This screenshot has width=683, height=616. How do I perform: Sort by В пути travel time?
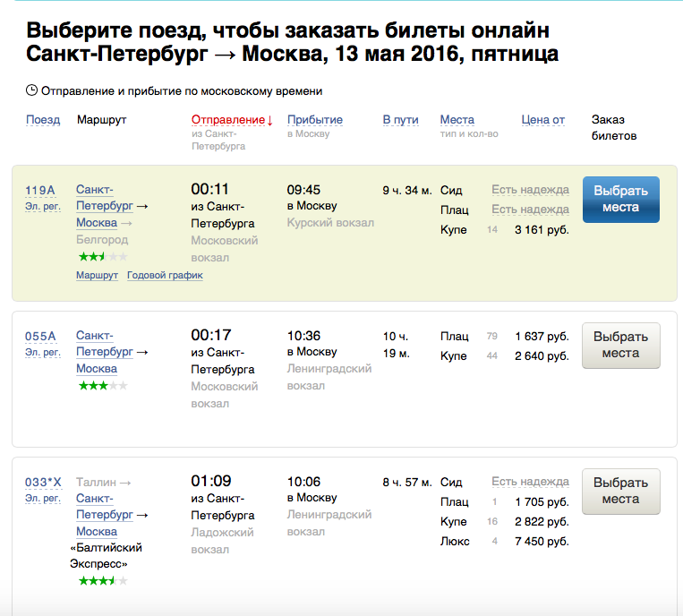[400, 120]
